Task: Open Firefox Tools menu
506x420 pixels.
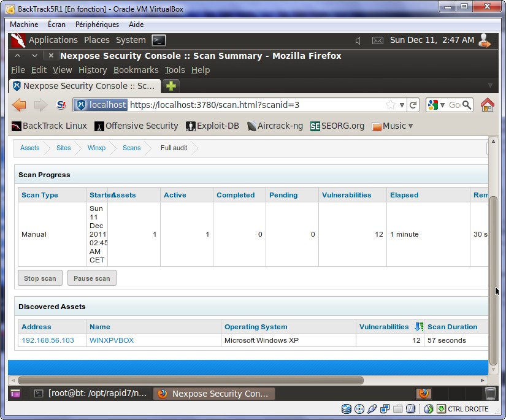Action: [175, 70]
